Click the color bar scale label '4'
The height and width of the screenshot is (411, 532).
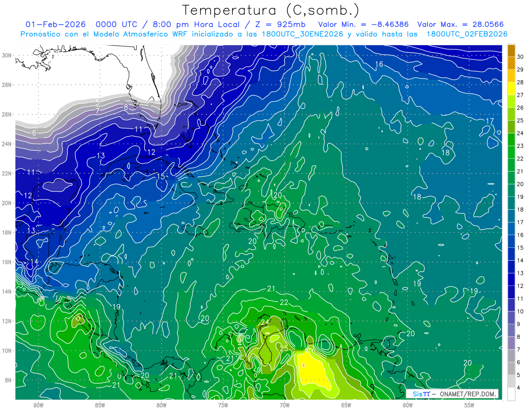519,388
